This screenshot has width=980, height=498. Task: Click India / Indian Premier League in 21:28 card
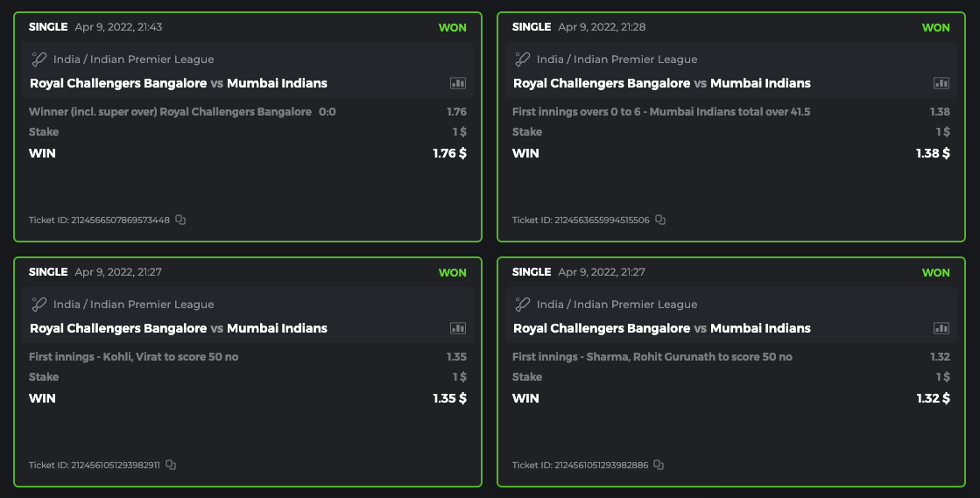coord(617,60)
